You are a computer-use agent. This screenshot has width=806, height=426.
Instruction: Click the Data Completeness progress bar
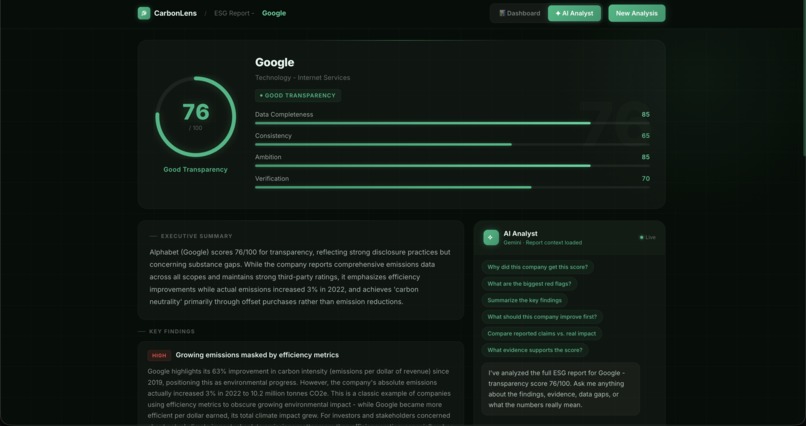[x=452, y=123]
